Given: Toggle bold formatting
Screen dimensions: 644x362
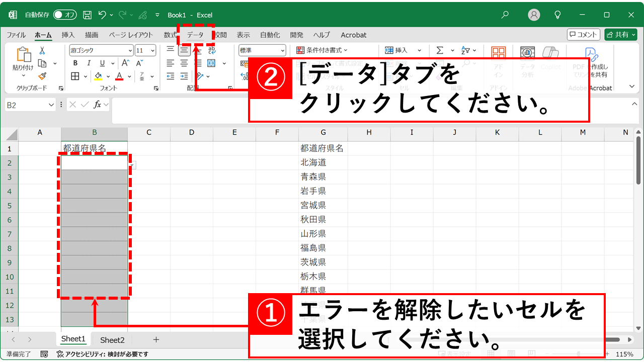Looking at the screenshot, I should pos(75,63).
